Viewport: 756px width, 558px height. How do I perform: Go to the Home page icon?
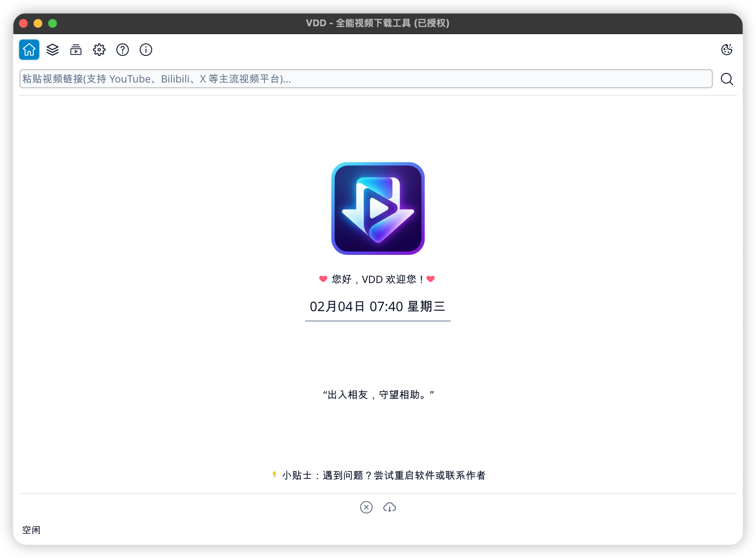coord(29,50)
